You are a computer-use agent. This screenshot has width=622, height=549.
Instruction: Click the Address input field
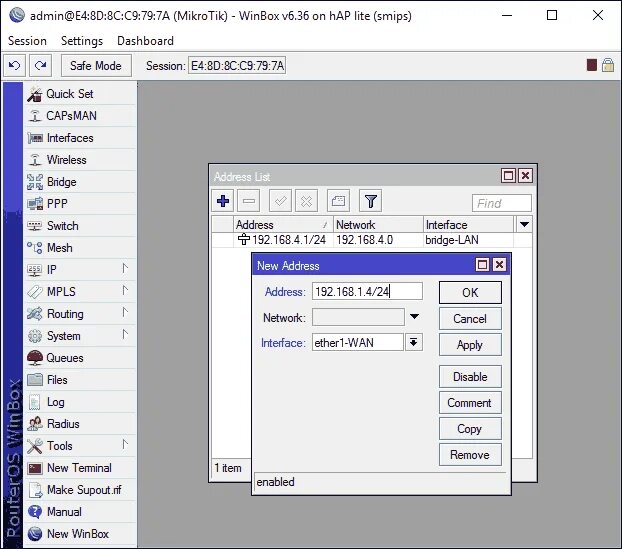coord(367,292)
